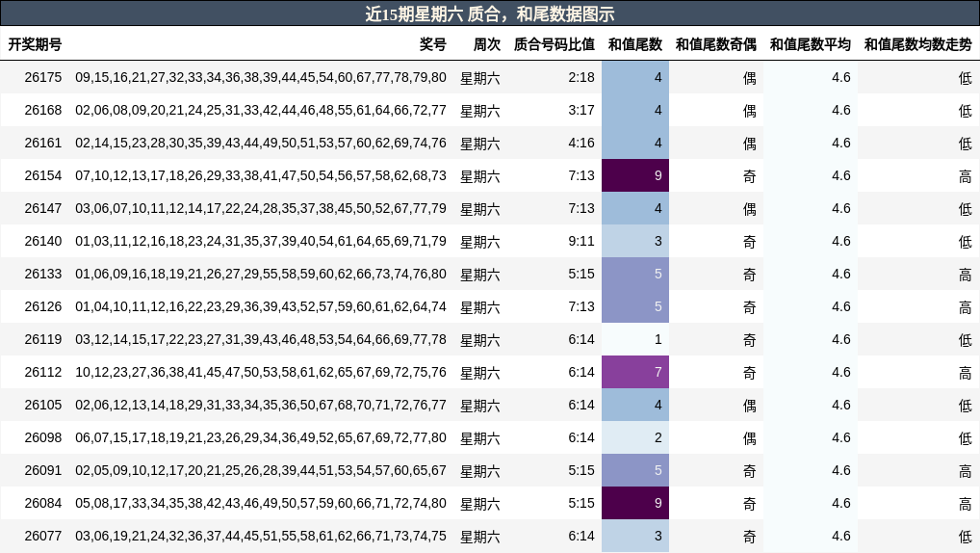
Task: Click issue number 26147
Action: pos(43,208)
